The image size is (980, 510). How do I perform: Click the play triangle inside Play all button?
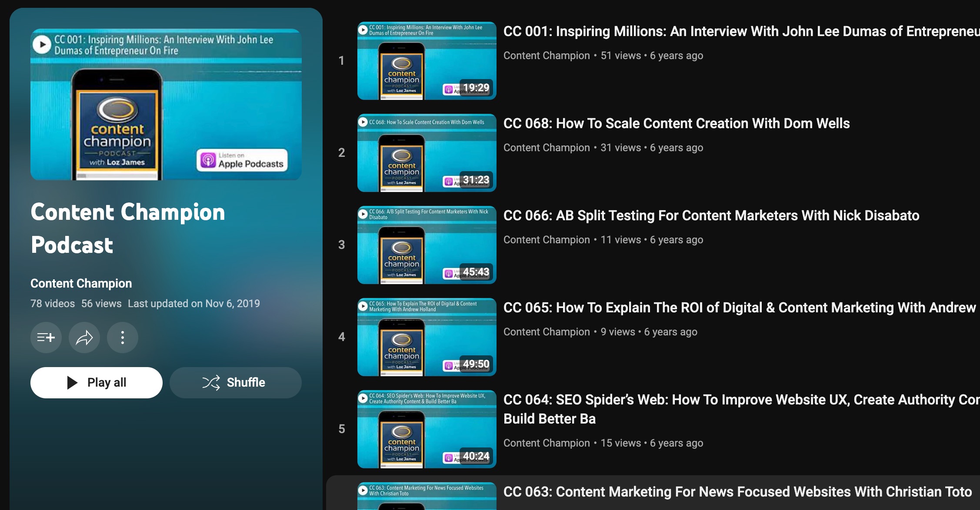tap(72, 382)
